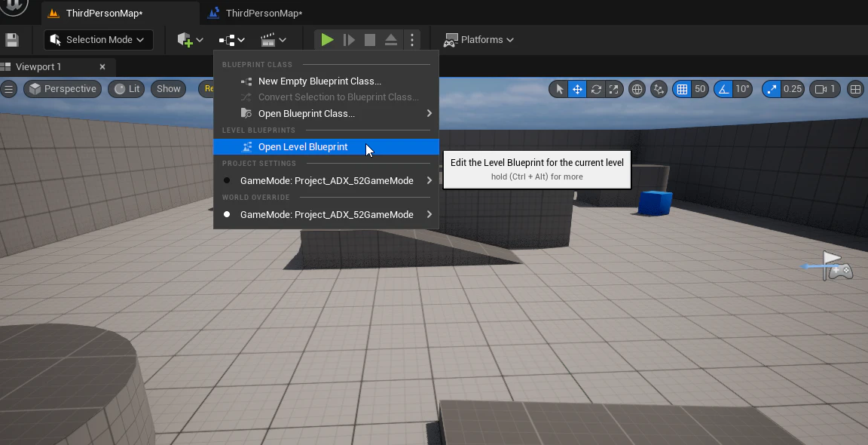Stop the play session
The height and width of the screenshot is (445, 868).
pyautogui.click(x=370, y=40)
